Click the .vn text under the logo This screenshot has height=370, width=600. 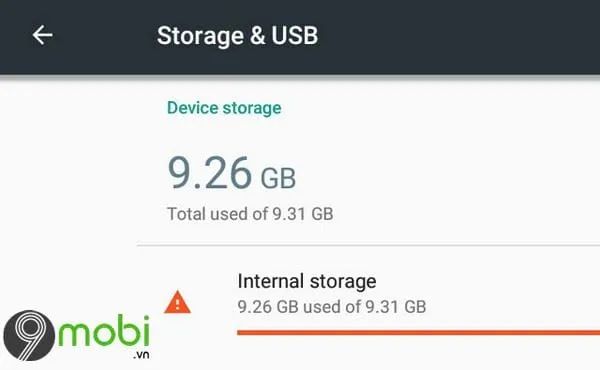[141, 355]
